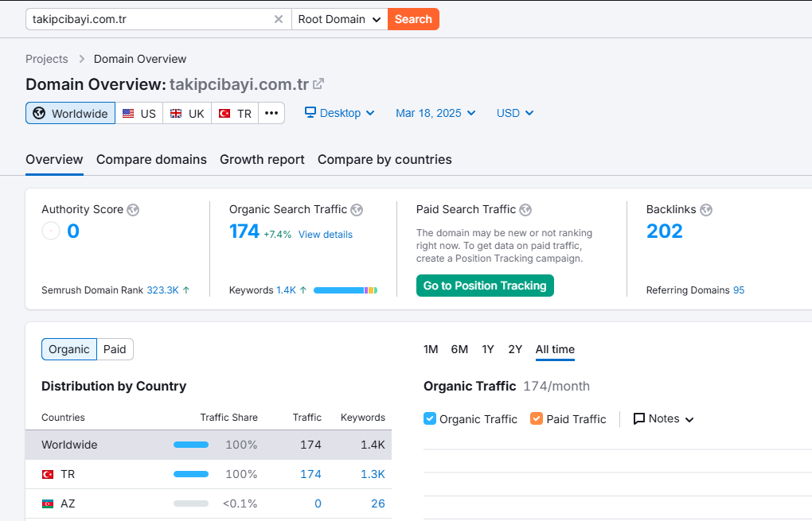Click the Go to Position Tracking button

pos(485,286)
